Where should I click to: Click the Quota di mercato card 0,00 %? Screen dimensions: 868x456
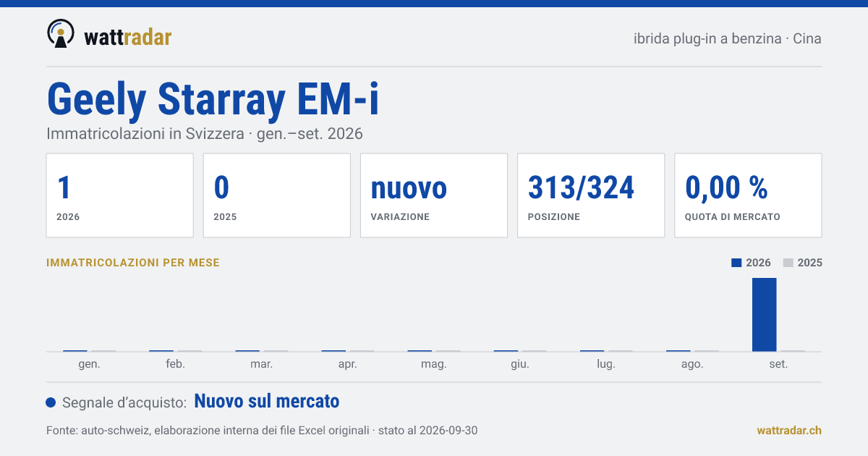[x=748, y=195]
